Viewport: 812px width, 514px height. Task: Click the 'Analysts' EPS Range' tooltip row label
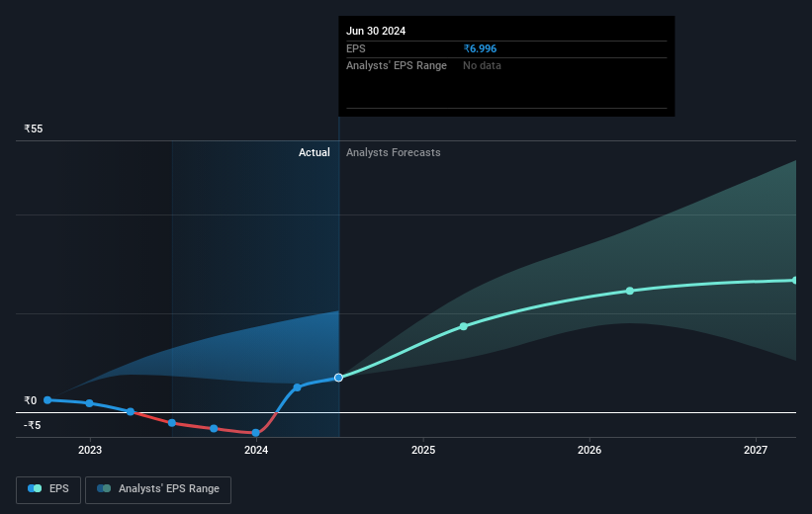click(397, 66)
